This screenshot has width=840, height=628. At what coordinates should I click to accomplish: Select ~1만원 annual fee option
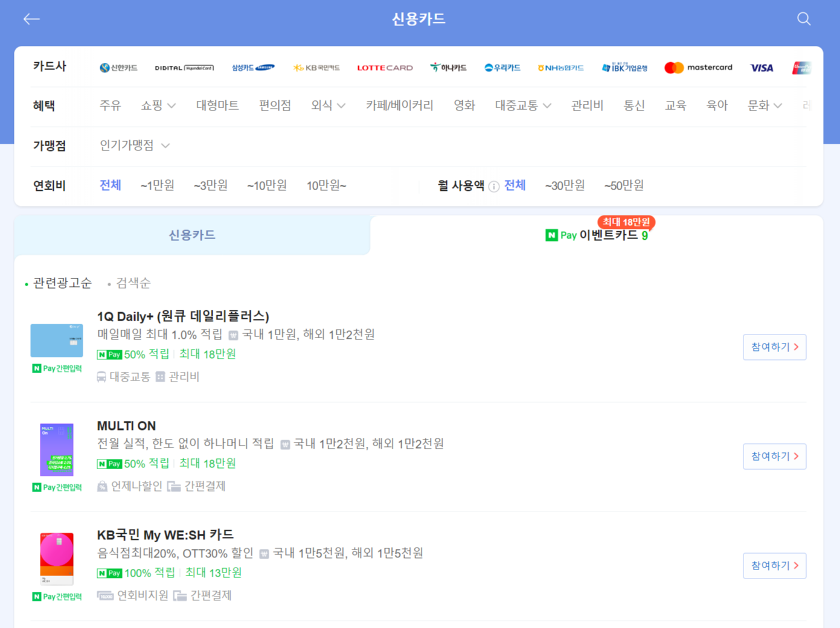(158, 185)
